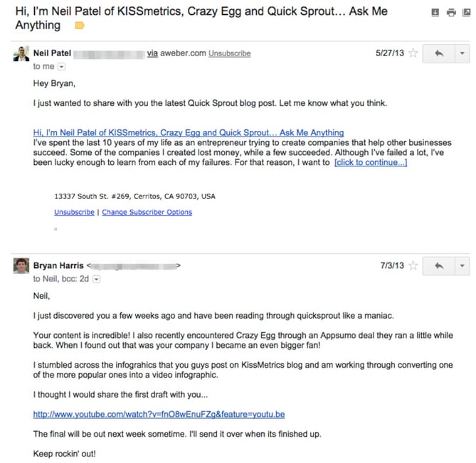Show details of 'to me' recipients

pos(60,67)
